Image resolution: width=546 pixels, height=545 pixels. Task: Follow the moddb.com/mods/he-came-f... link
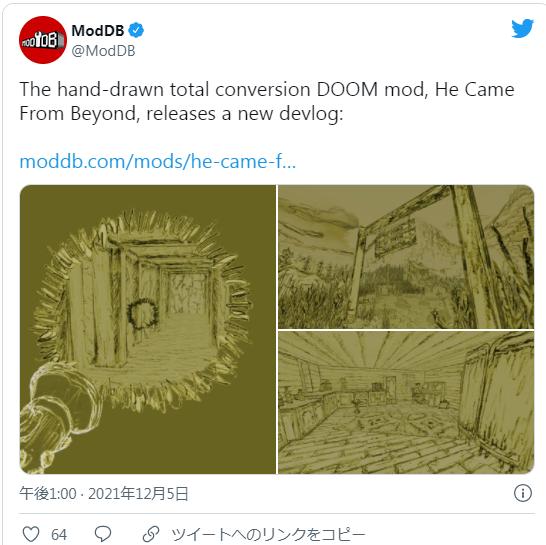158,162
